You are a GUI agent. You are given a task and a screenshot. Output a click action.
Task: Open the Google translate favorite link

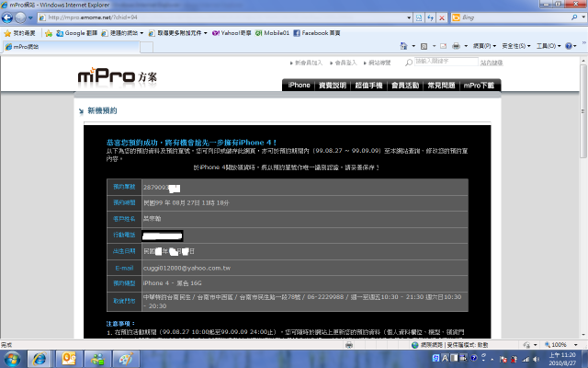pyautogui.click(x=76, y=33)
